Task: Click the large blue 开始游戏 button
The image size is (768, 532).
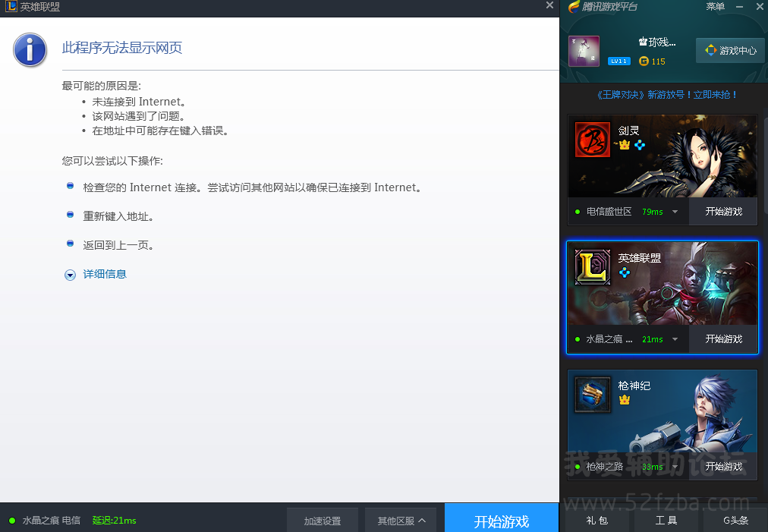Action: pyautogui.click(x=502, y=518)
